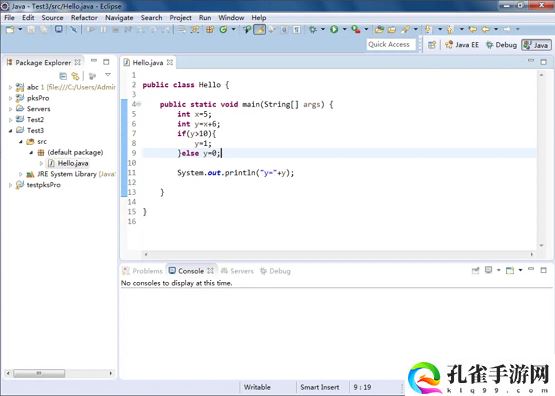Click the New Java Package toolbar icon
Screen dimensions: 555x396
210,29
